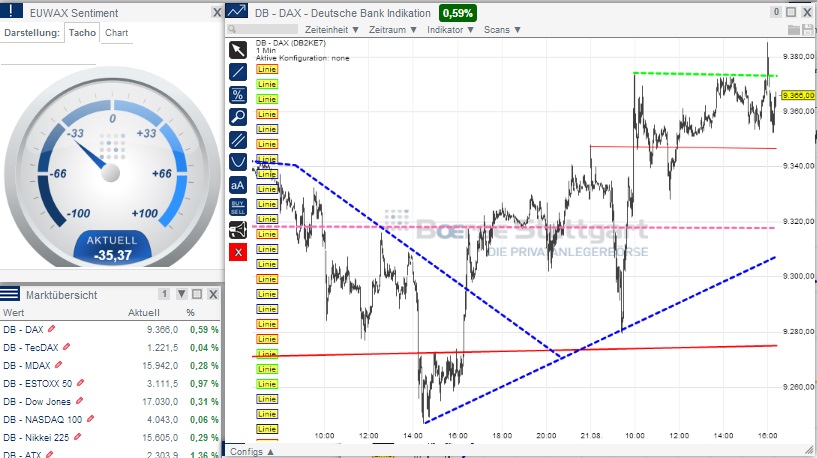Click the BUY SELL marker tool
This screenshot has height=458, width=817.
point(238,207)
